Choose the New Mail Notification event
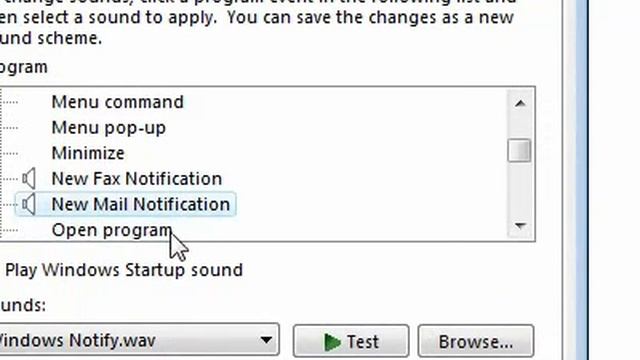Screen dimensions: 640x360 tap(141, 204)
